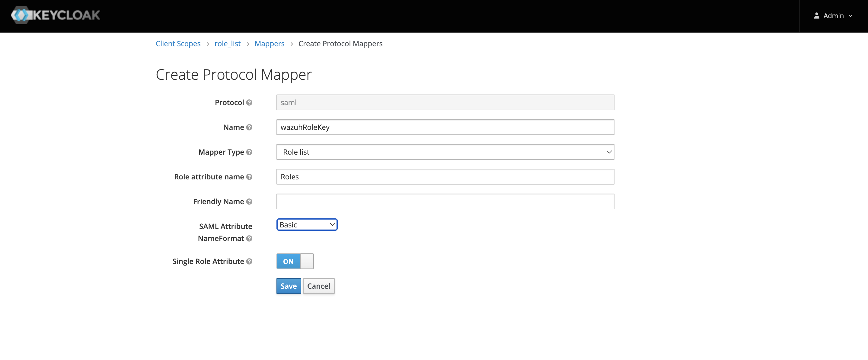Turn off the Single Role Attribute switch

[x=295, y=261]
